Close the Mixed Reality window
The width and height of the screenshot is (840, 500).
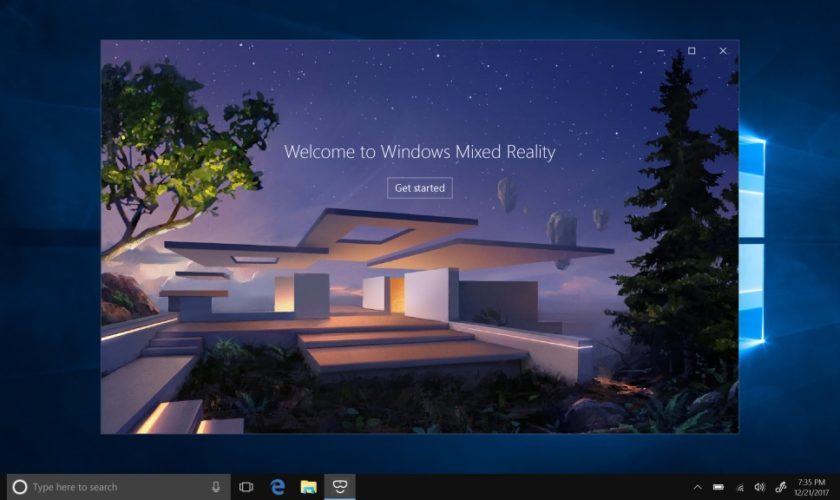[723, 51]
